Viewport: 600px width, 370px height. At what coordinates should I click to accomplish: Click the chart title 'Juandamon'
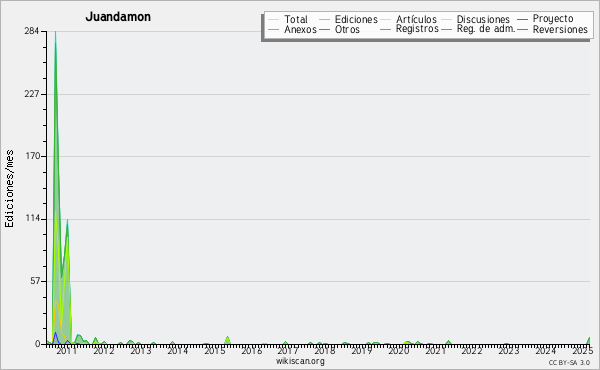[118, 17]
